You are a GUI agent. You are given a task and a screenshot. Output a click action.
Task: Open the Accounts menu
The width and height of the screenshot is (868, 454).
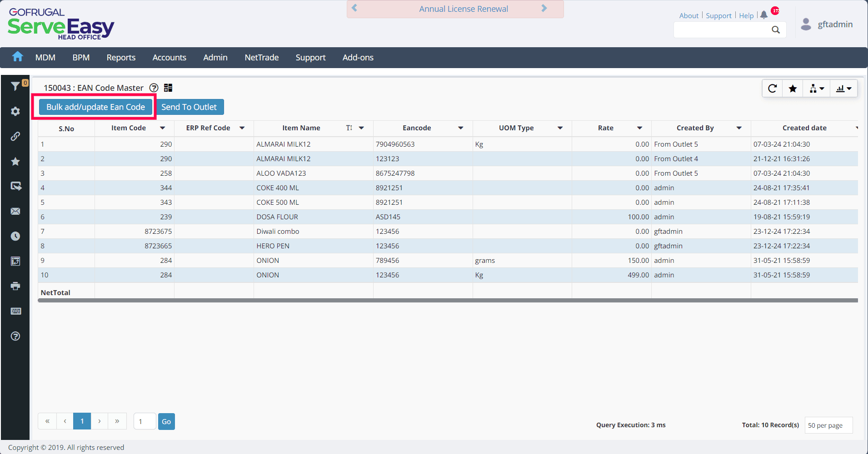coord(170,58)
